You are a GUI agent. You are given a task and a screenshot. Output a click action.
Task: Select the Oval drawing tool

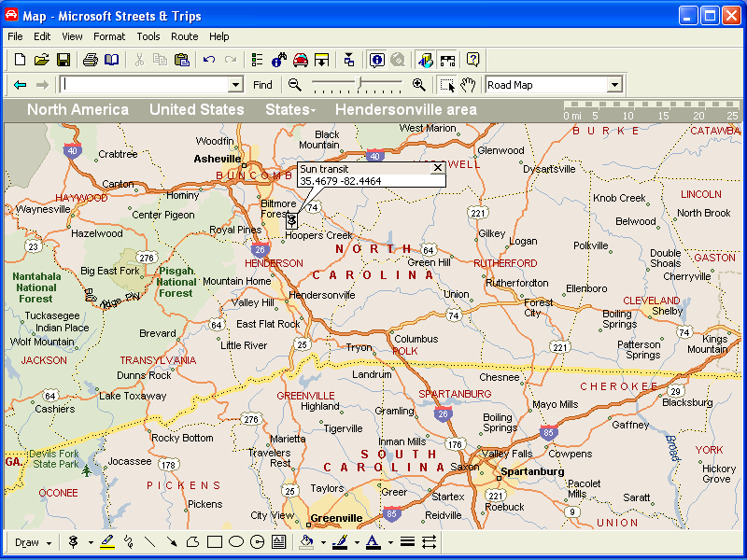[236, 541]
